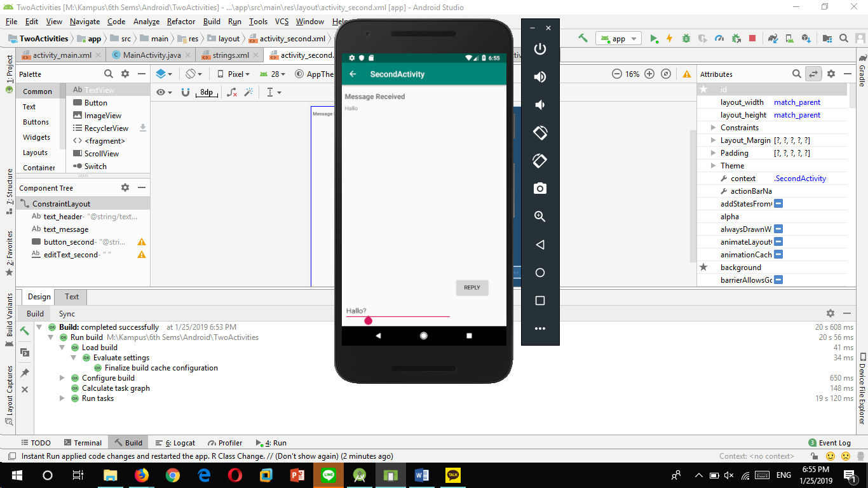Run the app with the green play icon

654,38
